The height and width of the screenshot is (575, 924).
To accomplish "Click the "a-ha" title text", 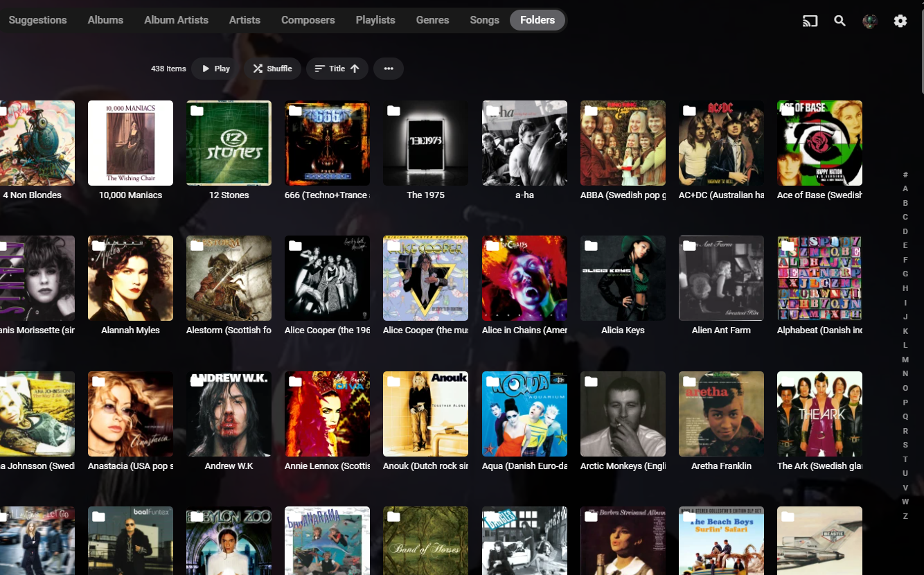I will 524,195.
